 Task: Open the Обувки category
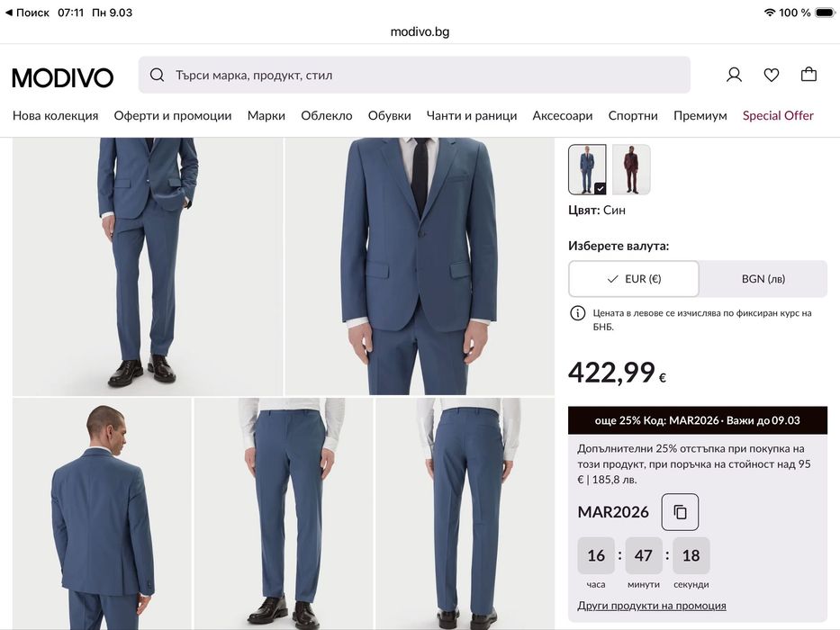[389, 115]
